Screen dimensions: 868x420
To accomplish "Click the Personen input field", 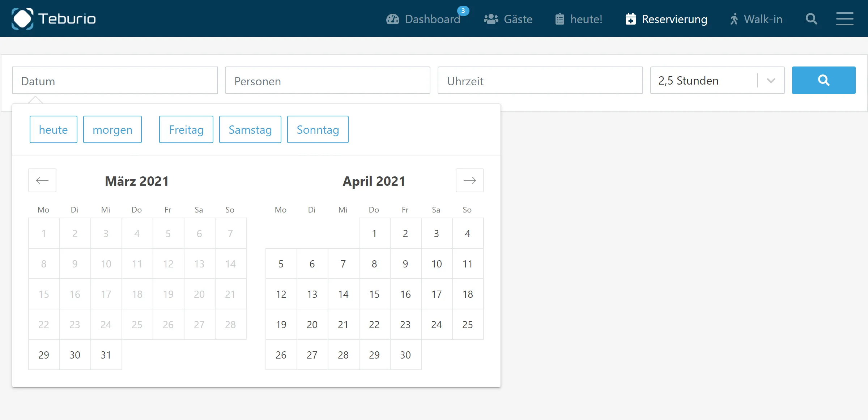I will tap(327, 80).
